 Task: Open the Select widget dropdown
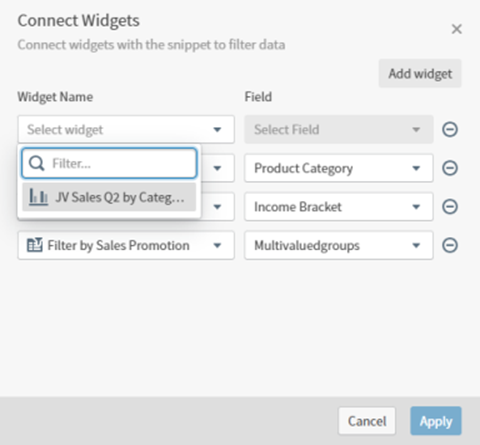pos(126,129)
